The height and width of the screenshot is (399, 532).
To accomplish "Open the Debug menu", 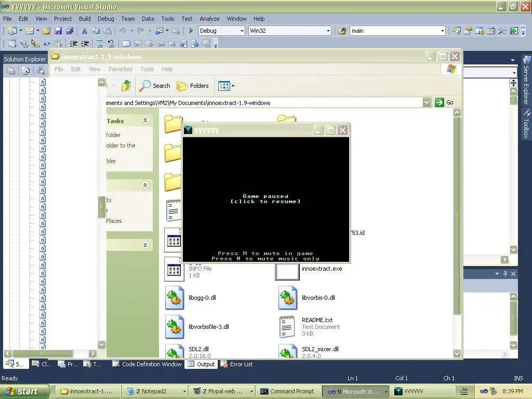I will (x=106, y=19).
